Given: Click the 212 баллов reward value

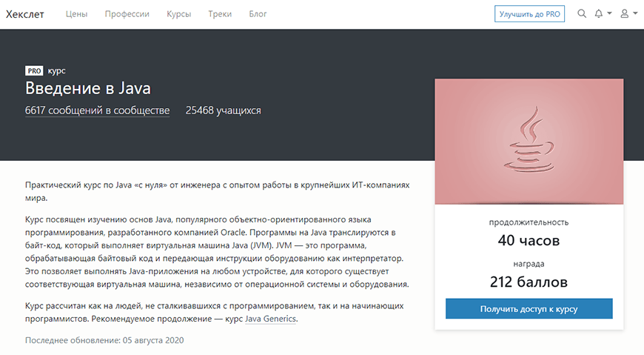Looking at the screenshot, I should [529, 282].
